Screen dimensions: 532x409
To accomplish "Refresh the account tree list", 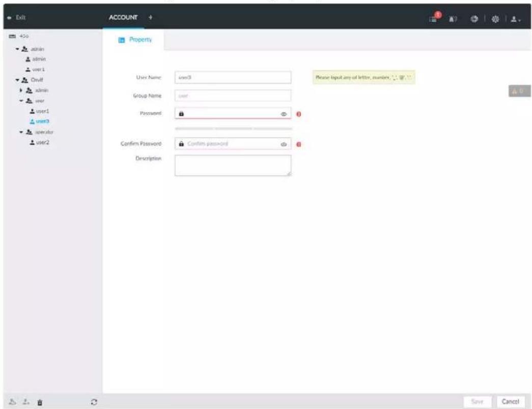I will (x=94, y=402).
